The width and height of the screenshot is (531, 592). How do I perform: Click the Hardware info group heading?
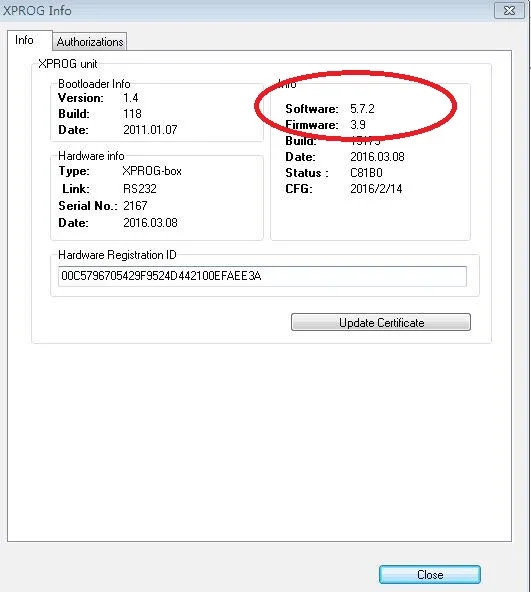tap(91, 156)
